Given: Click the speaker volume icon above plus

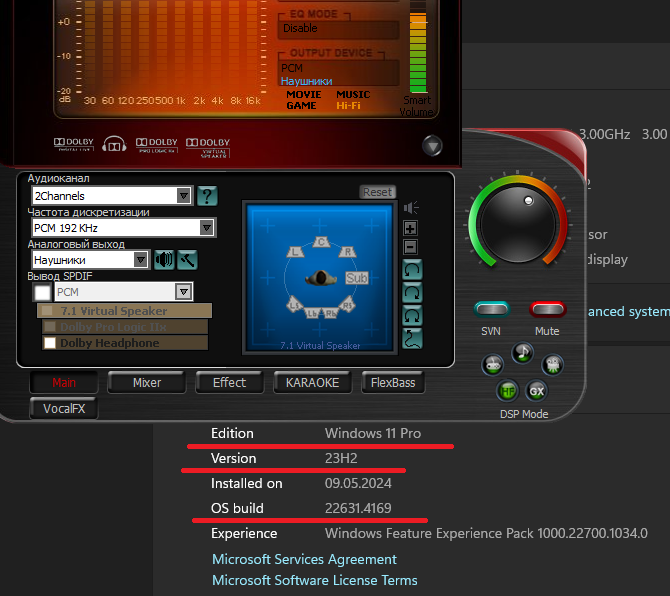Looking at the screenshot, I should (x=411, y=208).
